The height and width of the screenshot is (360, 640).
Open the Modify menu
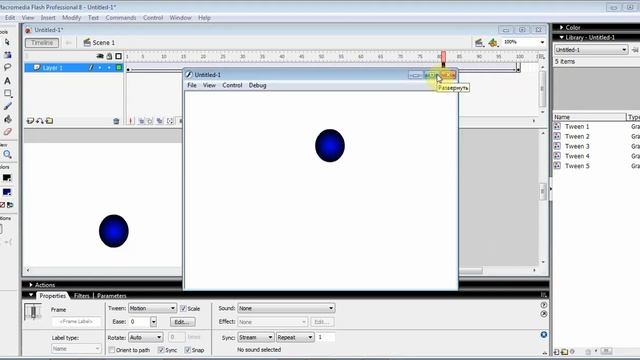71,18
